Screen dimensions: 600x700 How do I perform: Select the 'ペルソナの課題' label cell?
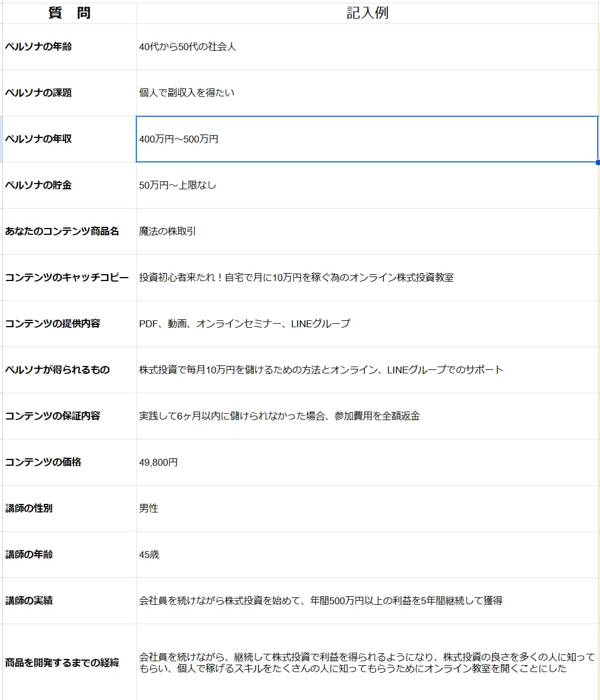(x=70, y=93)
